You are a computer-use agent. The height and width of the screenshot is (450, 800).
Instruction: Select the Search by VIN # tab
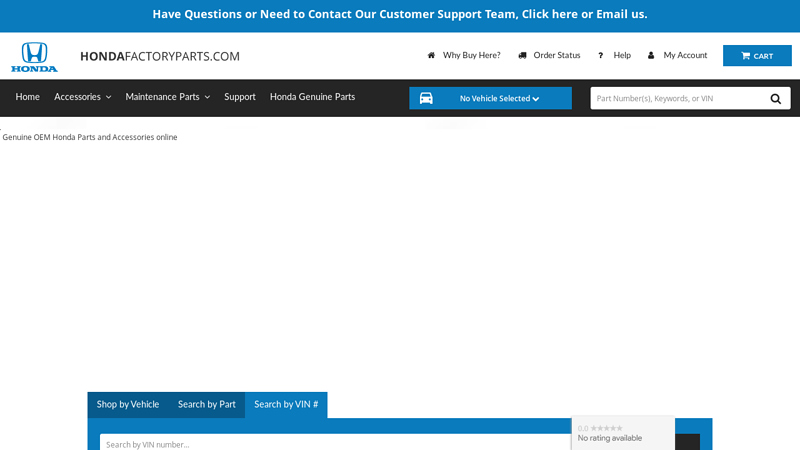(286, 405)
